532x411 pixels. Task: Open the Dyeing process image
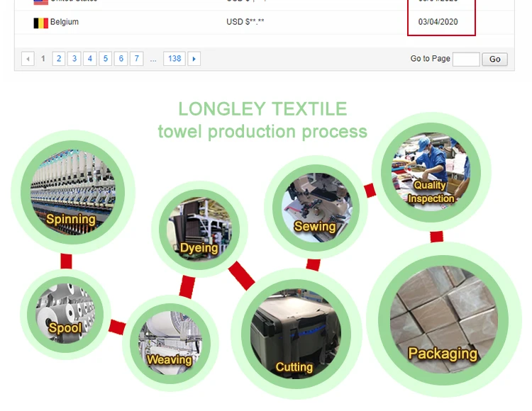[199, 229]
